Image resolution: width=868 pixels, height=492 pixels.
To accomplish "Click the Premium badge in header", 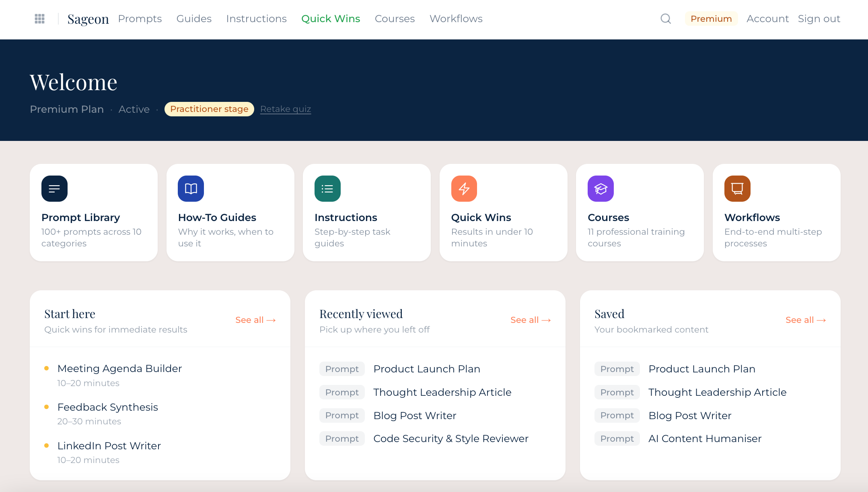I will [x=711, y=19].
